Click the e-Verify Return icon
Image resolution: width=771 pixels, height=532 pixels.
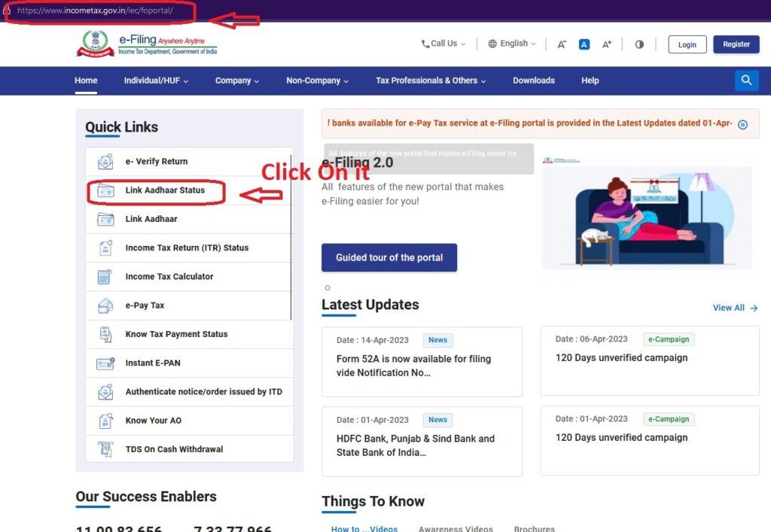(x=105, y=162)
